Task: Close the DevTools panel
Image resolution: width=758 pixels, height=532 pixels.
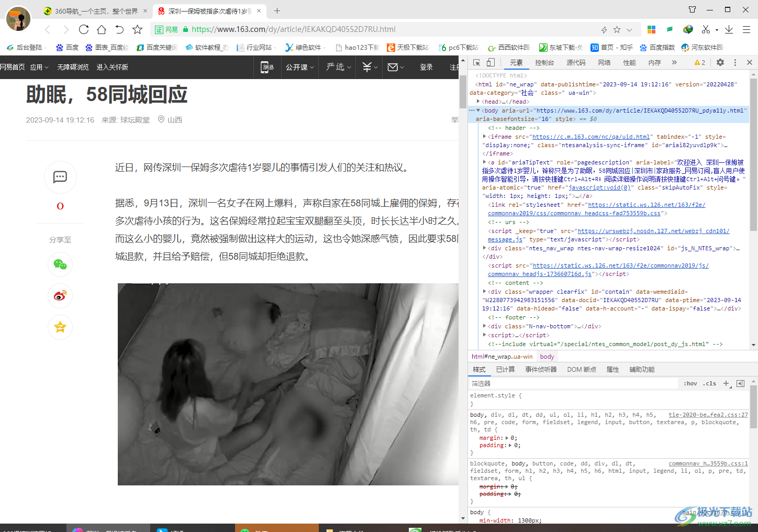Action: 749,62
